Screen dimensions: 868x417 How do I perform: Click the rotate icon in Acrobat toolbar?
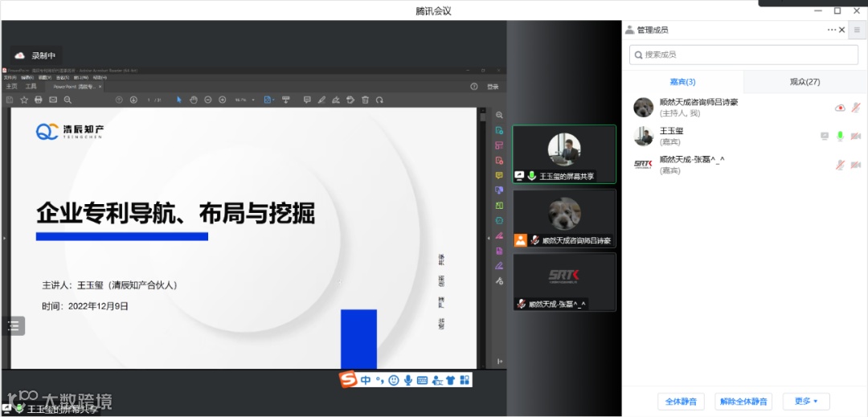point(379,100)
